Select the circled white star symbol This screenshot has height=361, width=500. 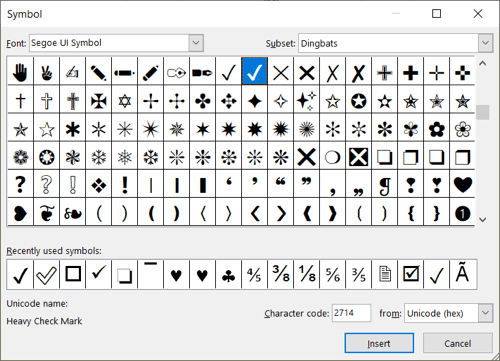[x=358, y=100]
